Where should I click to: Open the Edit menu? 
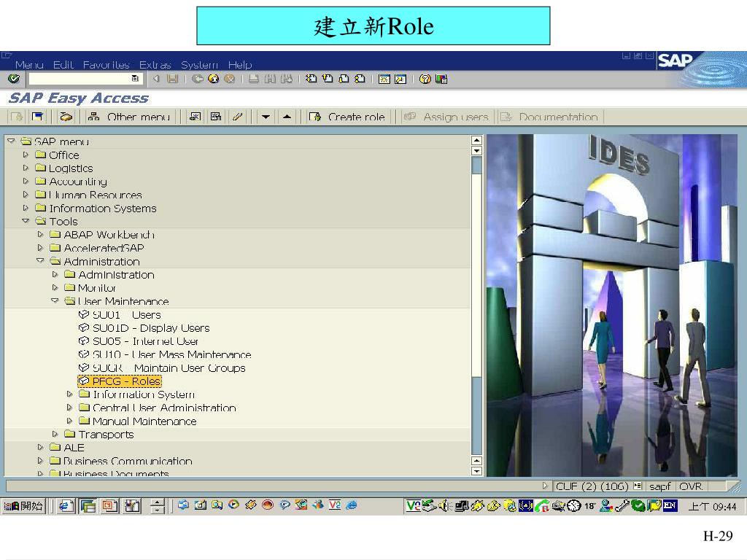tap(63, 64)
